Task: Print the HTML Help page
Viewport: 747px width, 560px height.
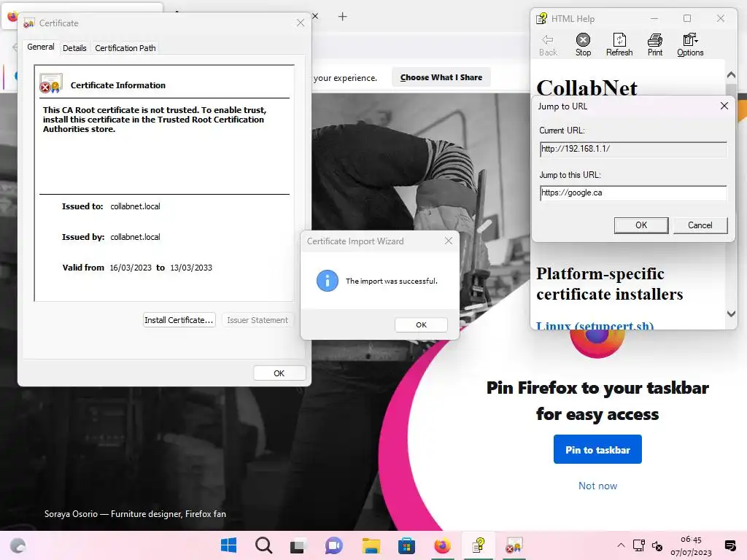Action: pyautogui.click(x=654, y=45)
